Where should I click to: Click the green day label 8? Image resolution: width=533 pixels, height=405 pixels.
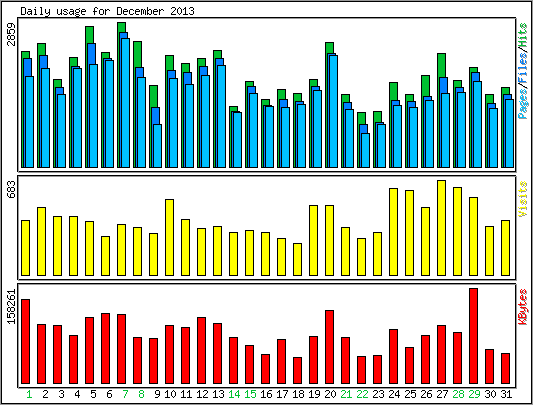tap(141, 394)
